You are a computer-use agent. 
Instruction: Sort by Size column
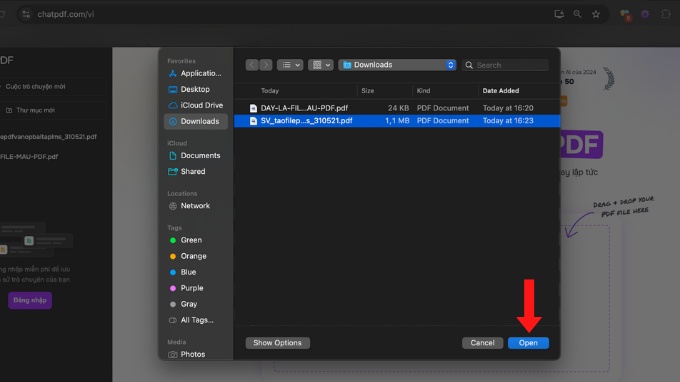pyautogui.click(x=368, y=91)
